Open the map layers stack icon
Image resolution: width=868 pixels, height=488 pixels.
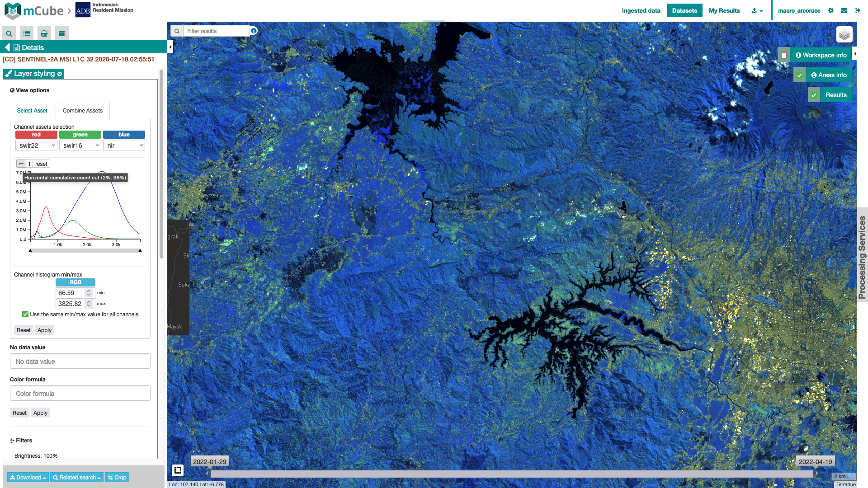point(844,35)
